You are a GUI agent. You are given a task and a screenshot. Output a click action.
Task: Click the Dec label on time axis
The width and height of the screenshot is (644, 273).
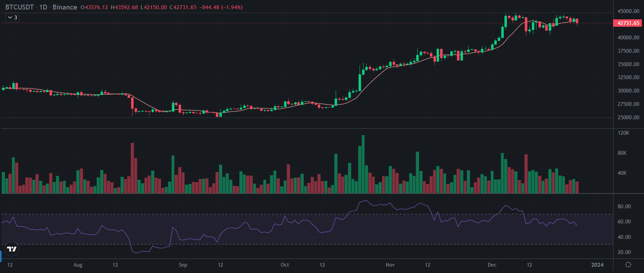click(x=492, y=265)
